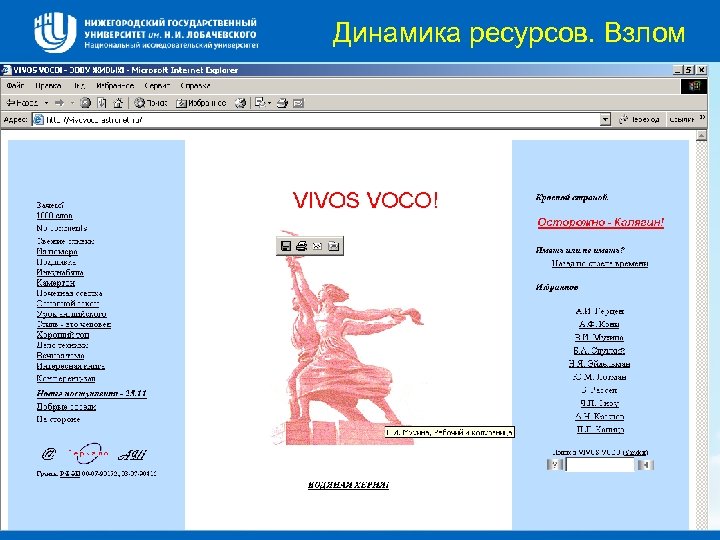Refresh the page using the Refresh icon
This screenshot has height=540, width=720.
pos(102,103)
